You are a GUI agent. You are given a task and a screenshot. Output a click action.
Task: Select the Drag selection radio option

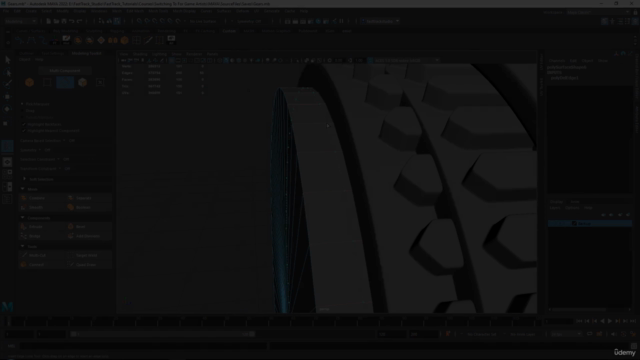click(x=22, y=111)
